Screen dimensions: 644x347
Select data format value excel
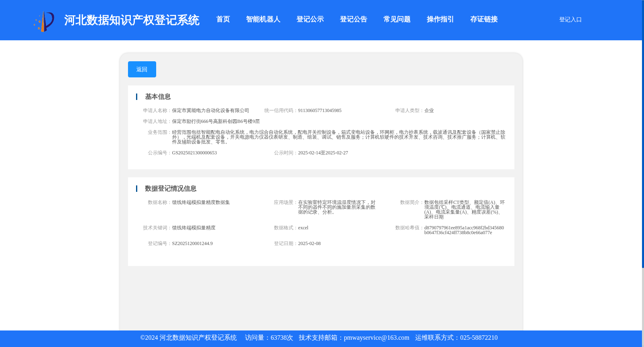click(303, 228)
